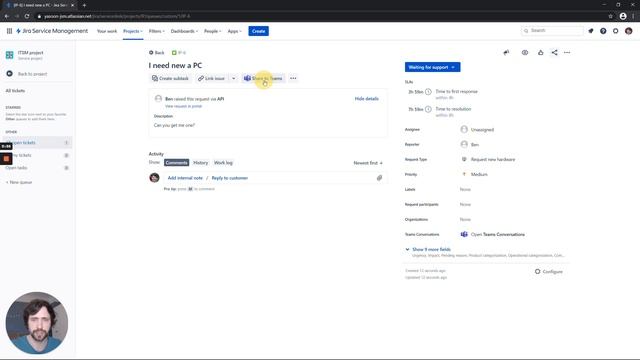
Task: Click Share to Teams button
Action: point(263,78)
